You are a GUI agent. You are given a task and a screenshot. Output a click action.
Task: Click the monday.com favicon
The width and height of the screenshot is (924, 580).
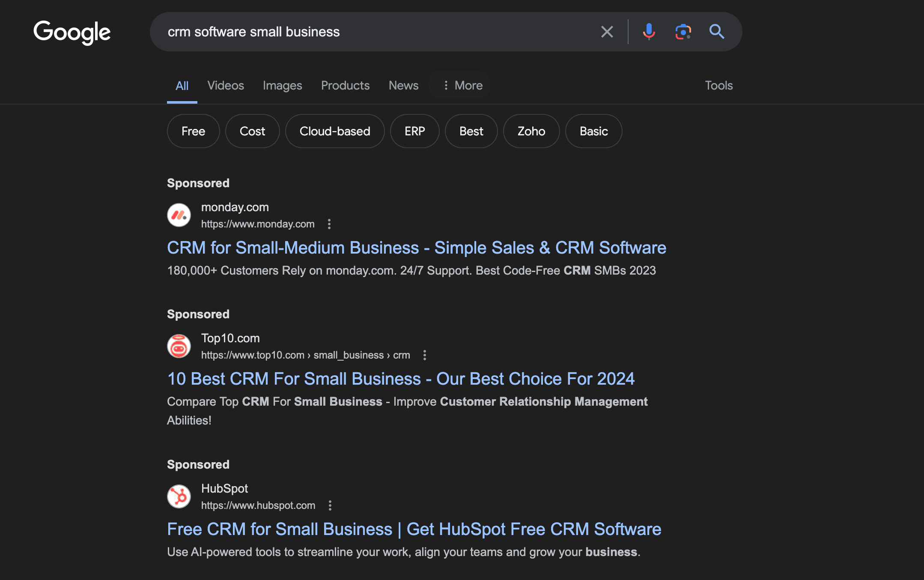(179, 215)
